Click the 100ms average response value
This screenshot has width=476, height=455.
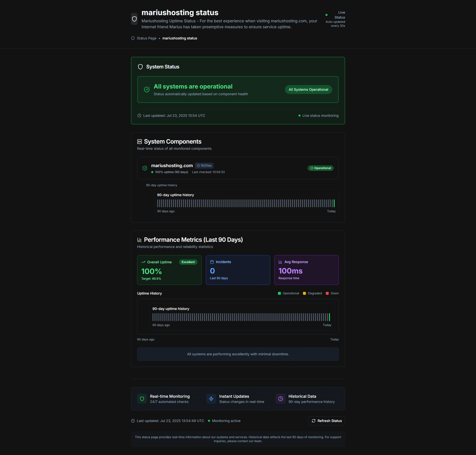click(290, 271)
